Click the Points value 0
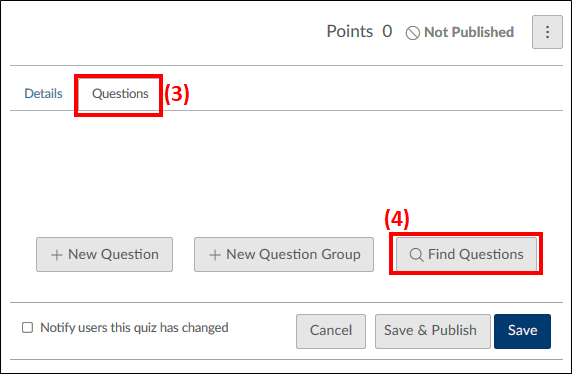 click(387, 31)
